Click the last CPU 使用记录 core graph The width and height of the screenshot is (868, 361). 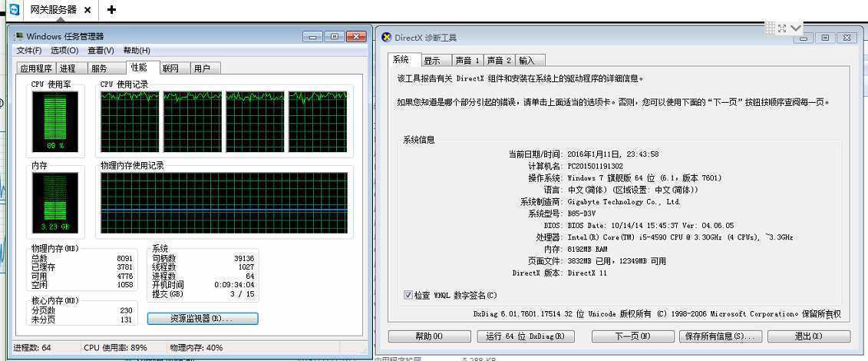point(318,122)
